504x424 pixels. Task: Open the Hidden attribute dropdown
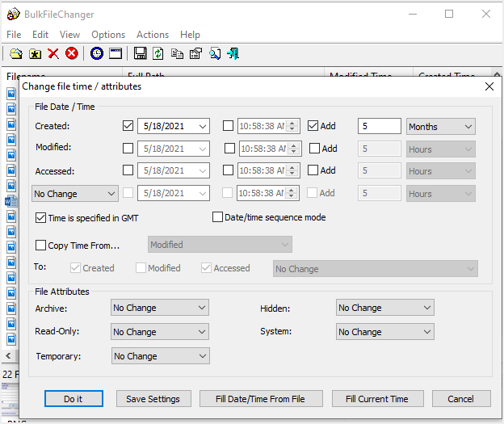click(x=385, y=308)
